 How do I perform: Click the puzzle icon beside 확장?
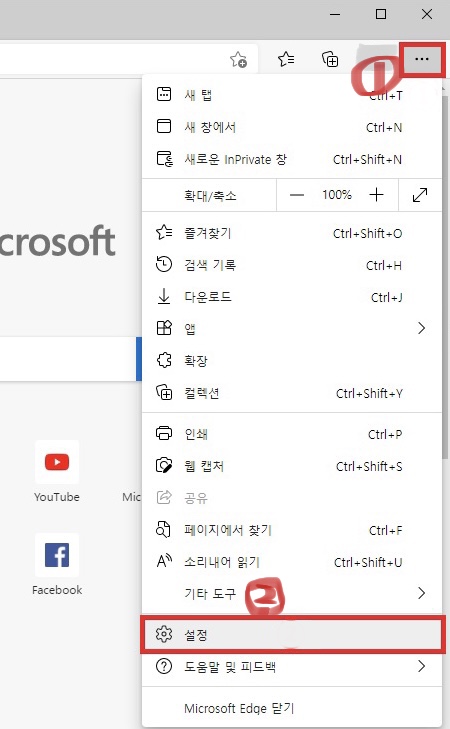click(164, 360)
